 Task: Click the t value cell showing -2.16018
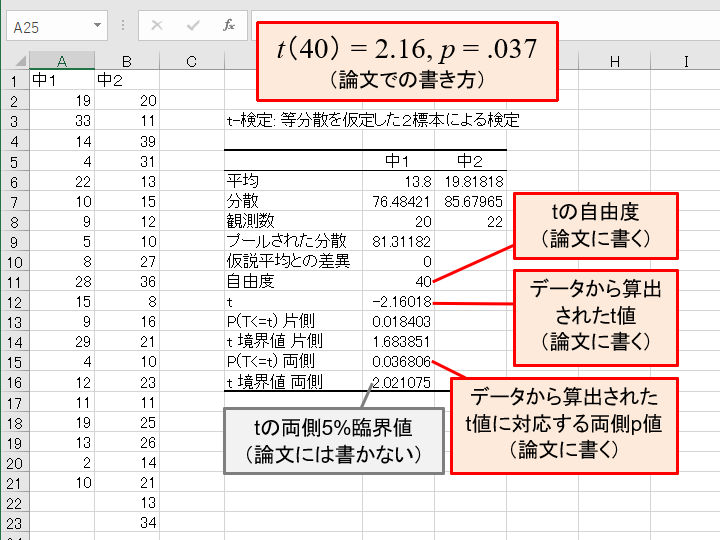[398, 301]
